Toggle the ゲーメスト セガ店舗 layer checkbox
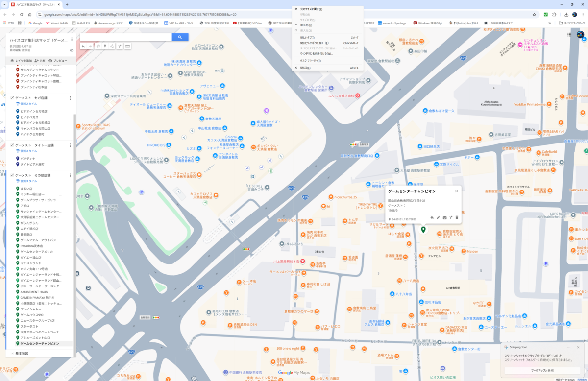This screenshot has width=588, height=381. (12, 98)
